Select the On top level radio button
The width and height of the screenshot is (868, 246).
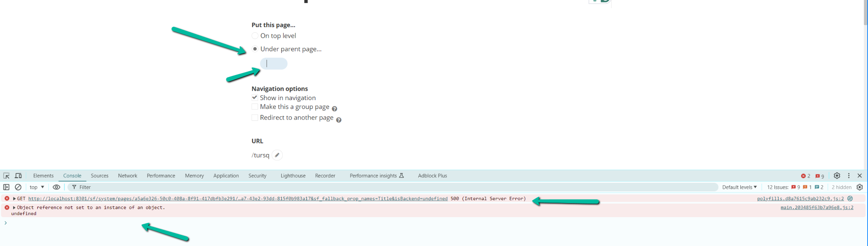tap(255, 36)
